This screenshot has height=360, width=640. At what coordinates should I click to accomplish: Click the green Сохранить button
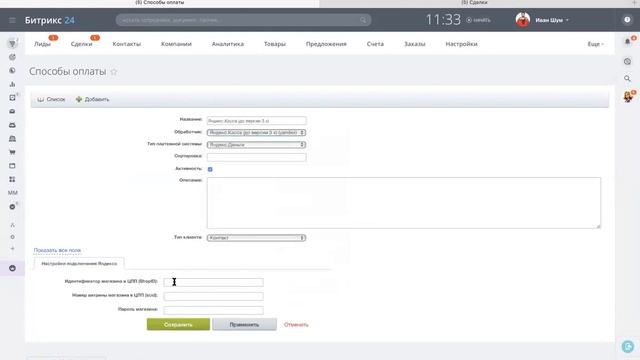[x=178, y=324]
